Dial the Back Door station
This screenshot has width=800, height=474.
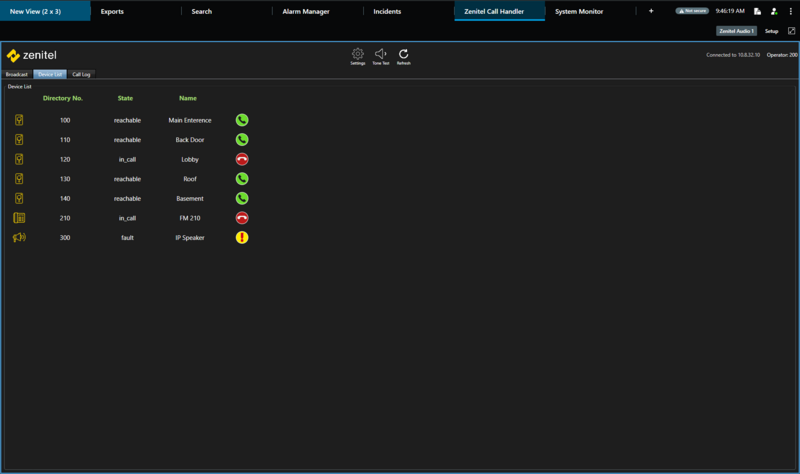pos(242,140)
